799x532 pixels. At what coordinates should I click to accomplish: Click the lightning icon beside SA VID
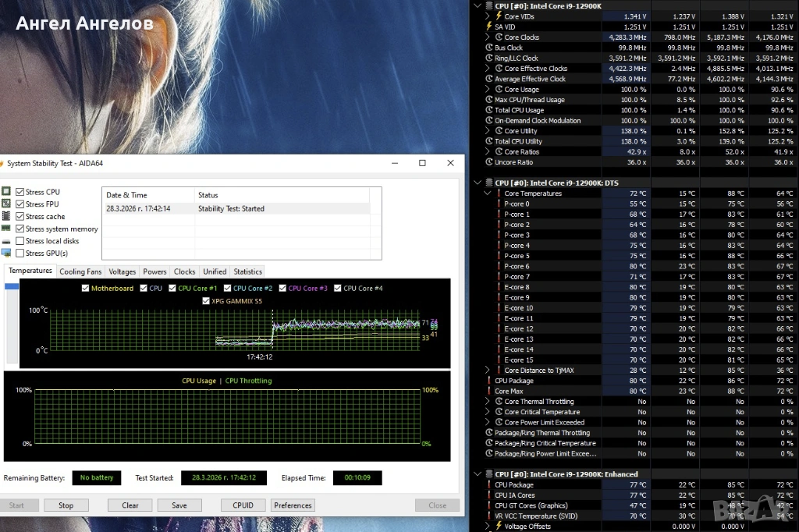pyautogui.click(x=489, y=27)
